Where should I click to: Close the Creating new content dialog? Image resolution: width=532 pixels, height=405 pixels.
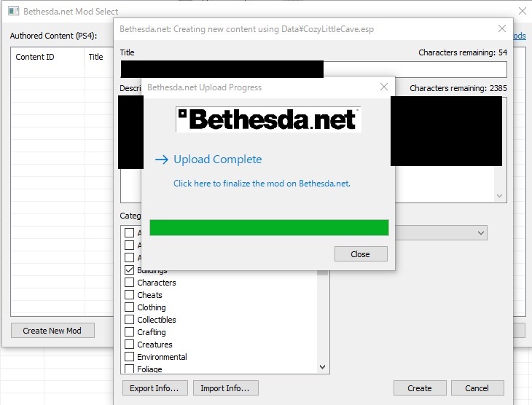(502, 28)
